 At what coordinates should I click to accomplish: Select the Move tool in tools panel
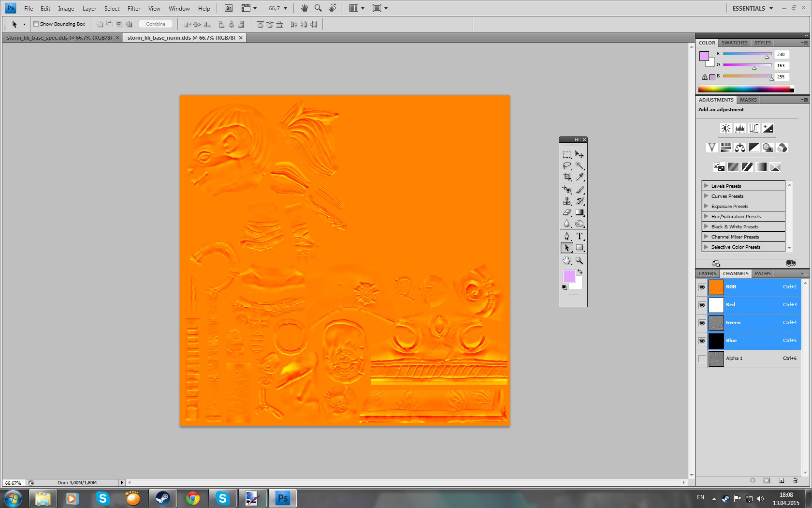click(580, 155)
